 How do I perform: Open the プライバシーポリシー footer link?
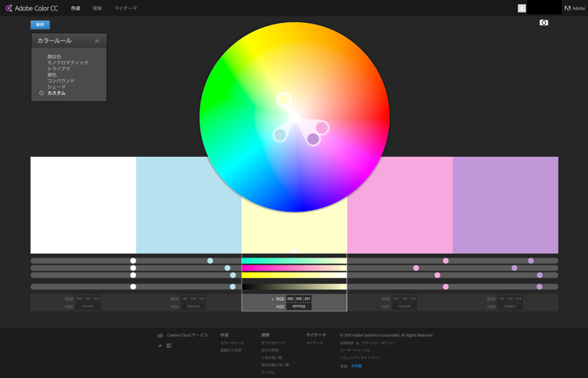point(378,343)
